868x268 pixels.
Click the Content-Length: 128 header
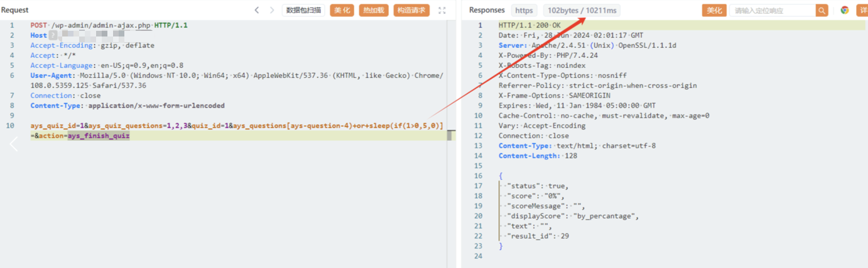[x=538, y=156]
